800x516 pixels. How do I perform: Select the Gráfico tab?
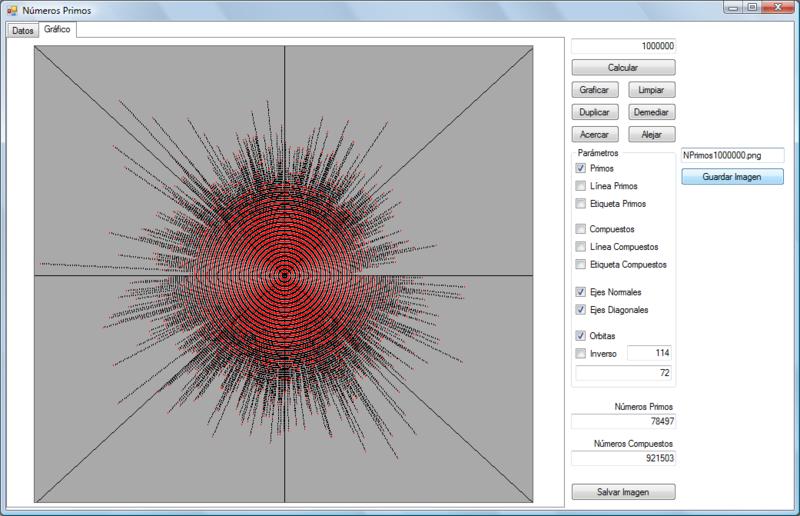pyautogui.click(x=58, y=29)
